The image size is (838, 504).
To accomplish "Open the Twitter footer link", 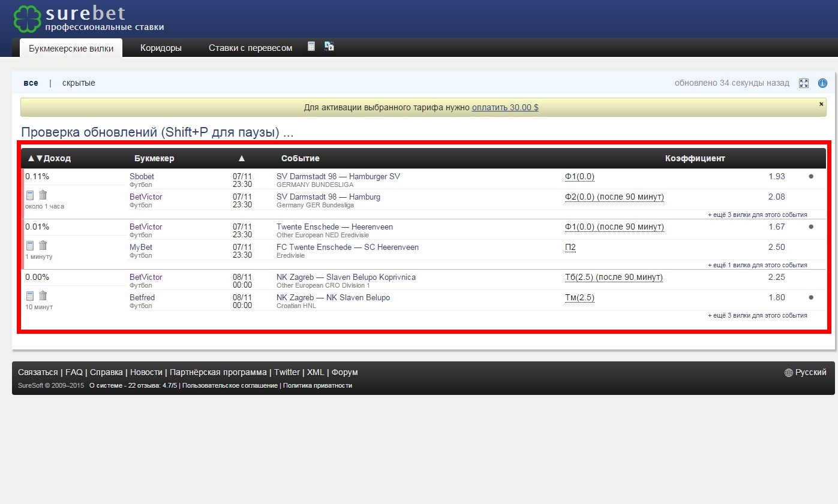I will (287, 372).
